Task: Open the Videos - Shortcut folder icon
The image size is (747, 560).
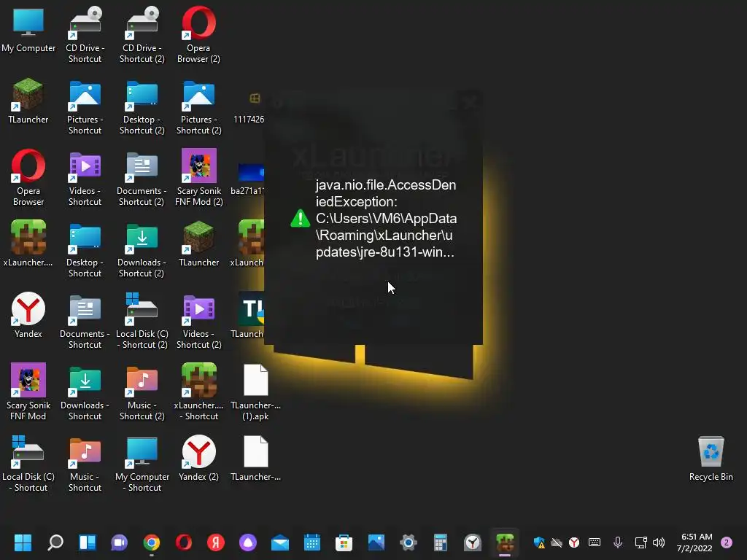Action: tap(85, 178)
